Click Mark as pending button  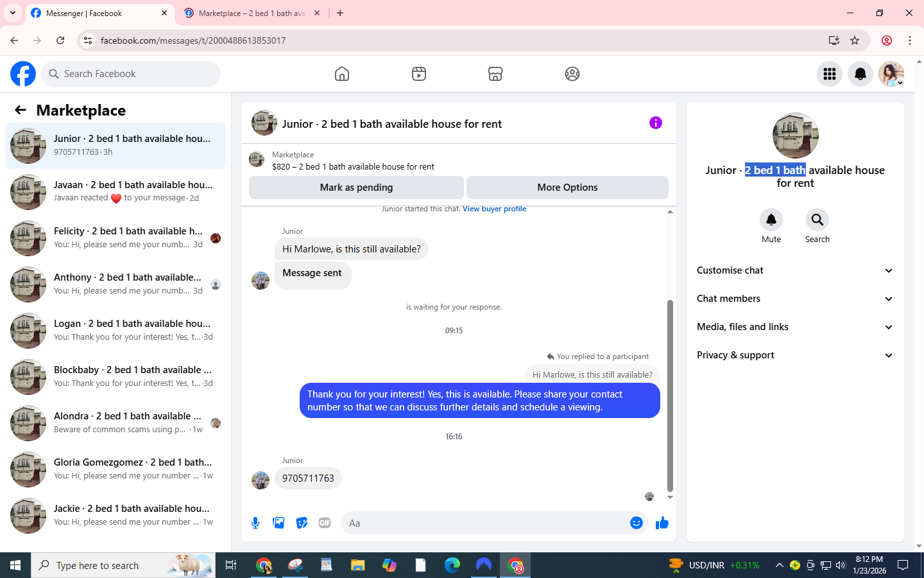(356, 188)
